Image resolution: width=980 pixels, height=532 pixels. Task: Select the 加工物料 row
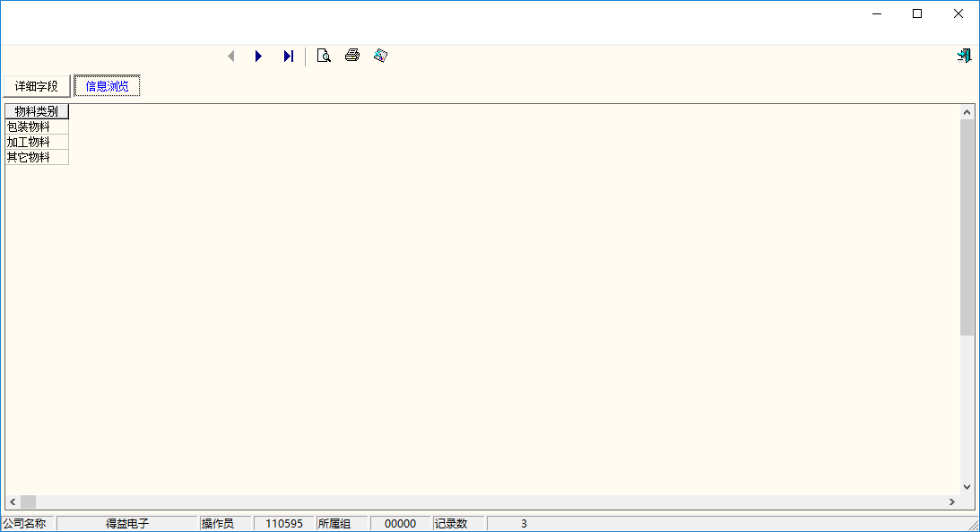(x=37, y=142)
